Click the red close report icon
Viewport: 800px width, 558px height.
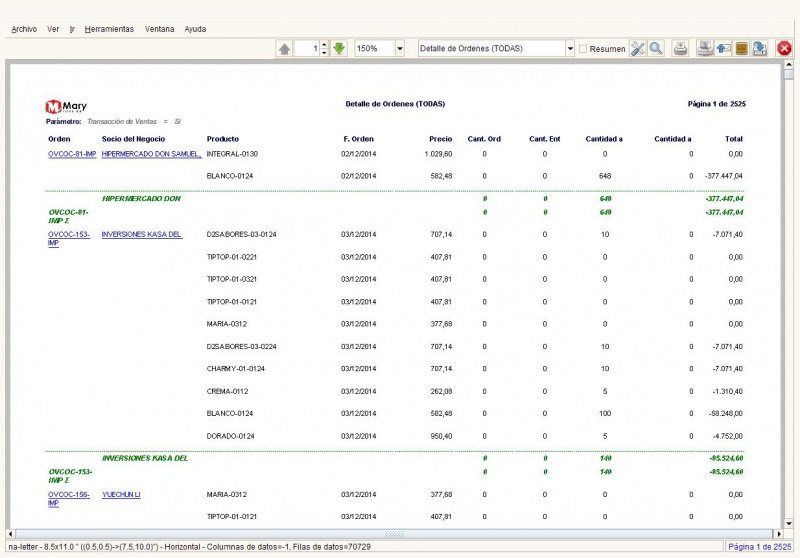[784, 49]
